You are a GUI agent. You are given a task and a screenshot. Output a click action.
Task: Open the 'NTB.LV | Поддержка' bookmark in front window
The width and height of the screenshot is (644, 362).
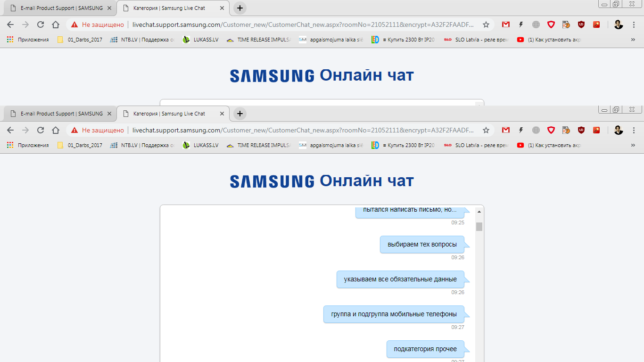coord(142,145)
